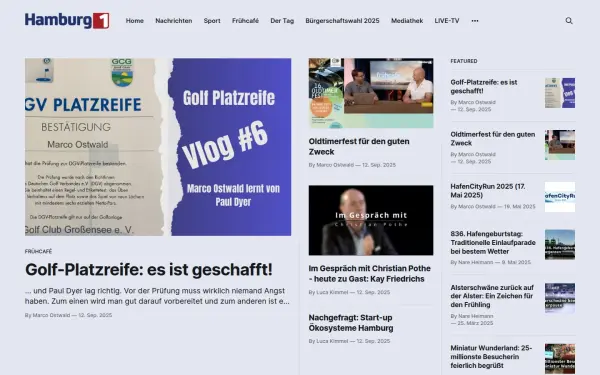Click Miniatur Wunderland thumbnail image
This screenshot has width=600, height=375.
[x=560, y=359]
